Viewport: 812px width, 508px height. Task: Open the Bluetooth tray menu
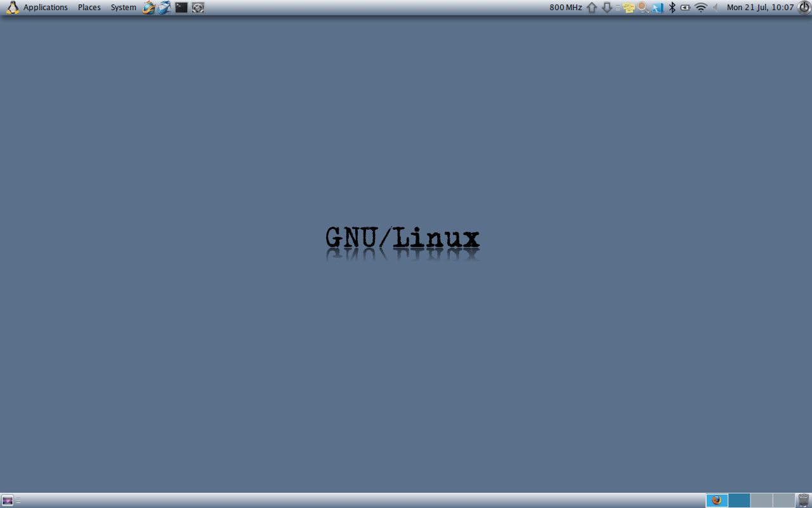coord(672,8)
